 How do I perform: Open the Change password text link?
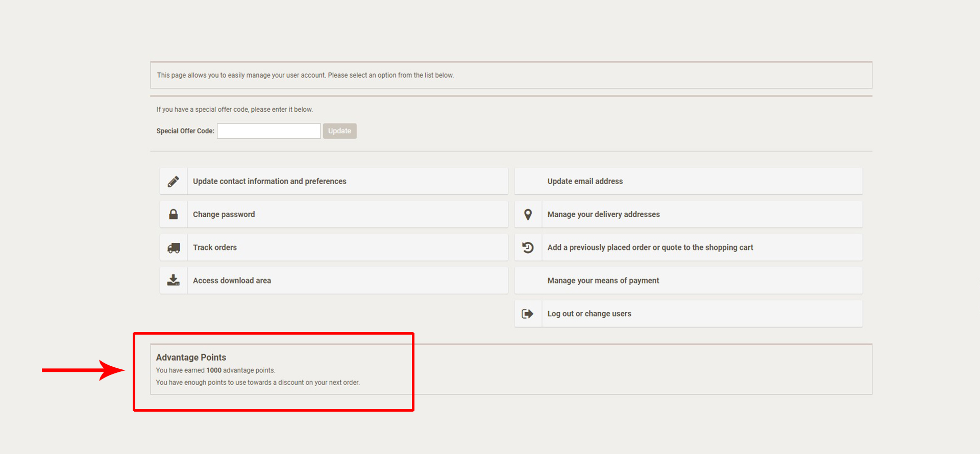click(x=224, y=214)
